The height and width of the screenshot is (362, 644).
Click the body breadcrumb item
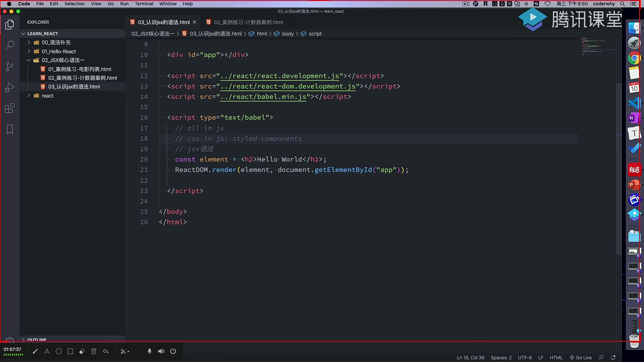point(284,34)
